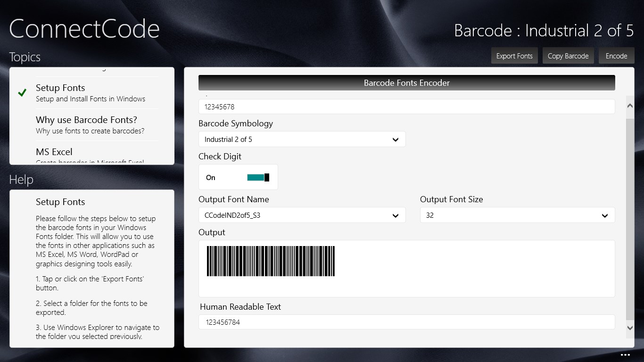Click the green checkmark beside Setup Fonts
This screenshot has width=644, height=362.
22,92
